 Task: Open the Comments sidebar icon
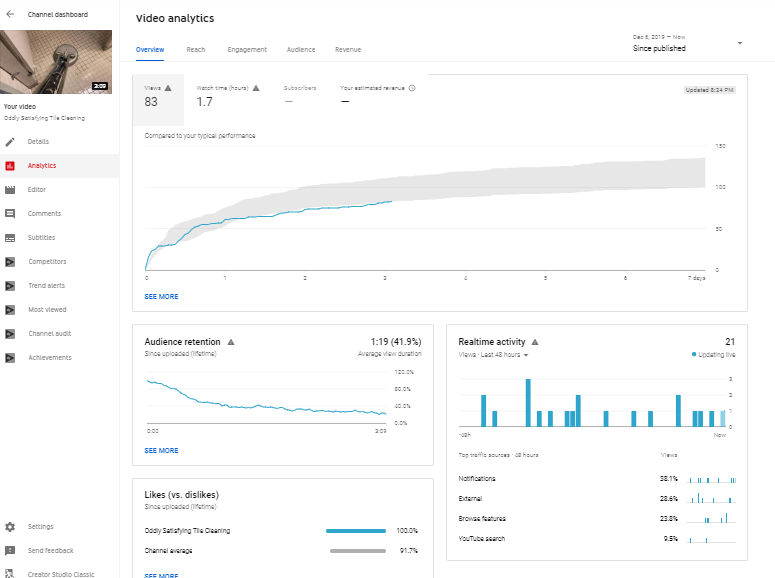[10, 214]
